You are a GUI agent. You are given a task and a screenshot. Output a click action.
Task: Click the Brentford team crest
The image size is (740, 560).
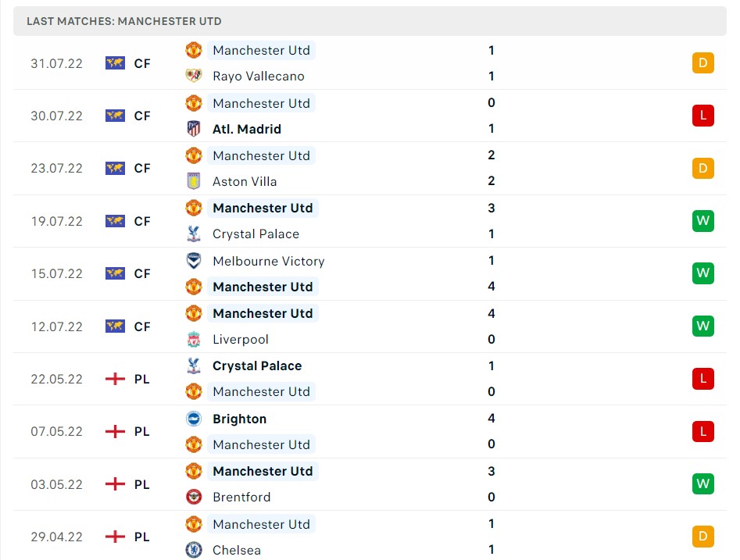click(x=193, y=497)
